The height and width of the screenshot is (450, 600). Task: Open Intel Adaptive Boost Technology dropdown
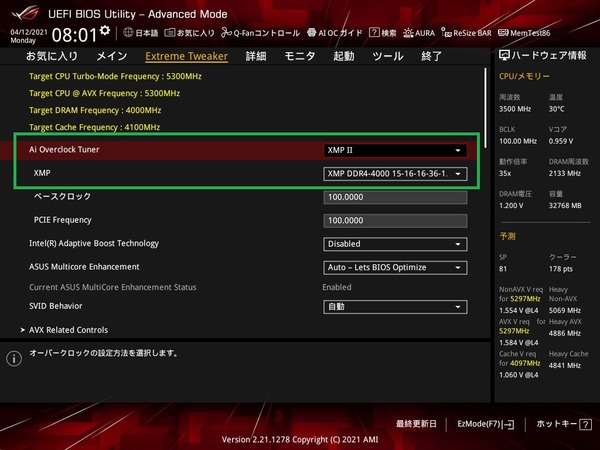pyautogui.click(x=395, y=243)
